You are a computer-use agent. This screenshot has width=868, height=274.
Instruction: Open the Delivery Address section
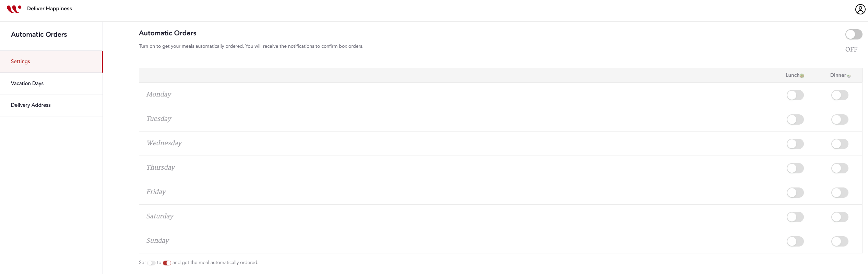click(x=31, y=105)
